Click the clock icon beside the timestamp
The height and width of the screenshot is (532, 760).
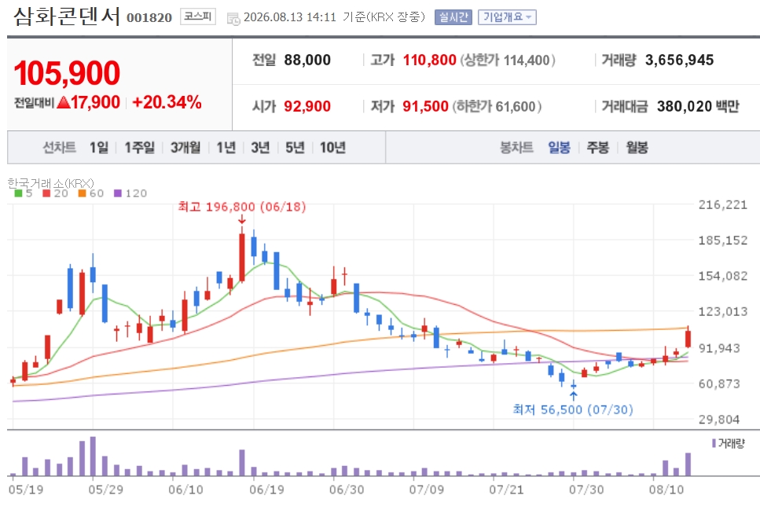click(233, 19)
